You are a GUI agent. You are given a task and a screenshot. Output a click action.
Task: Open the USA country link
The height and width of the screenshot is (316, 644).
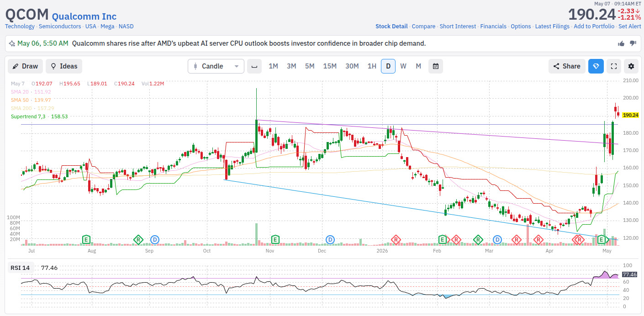click(x=91, y=26)
